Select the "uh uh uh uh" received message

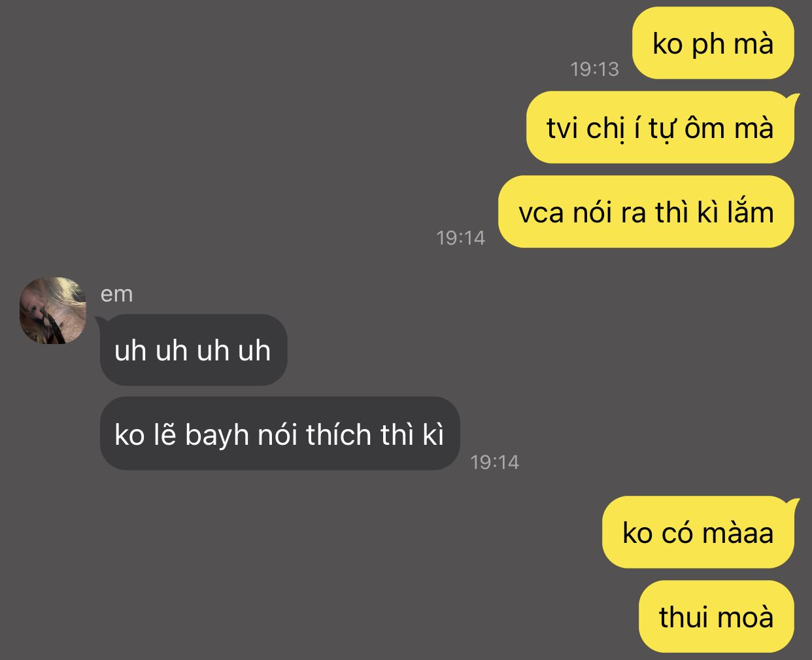(193, 350)
